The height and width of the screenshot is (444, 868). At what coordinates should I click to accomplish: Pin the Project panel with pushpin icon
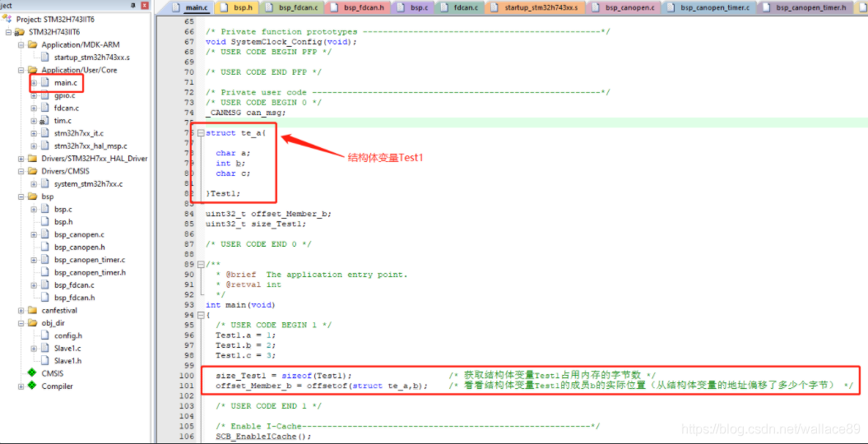(x=132, y=6)
